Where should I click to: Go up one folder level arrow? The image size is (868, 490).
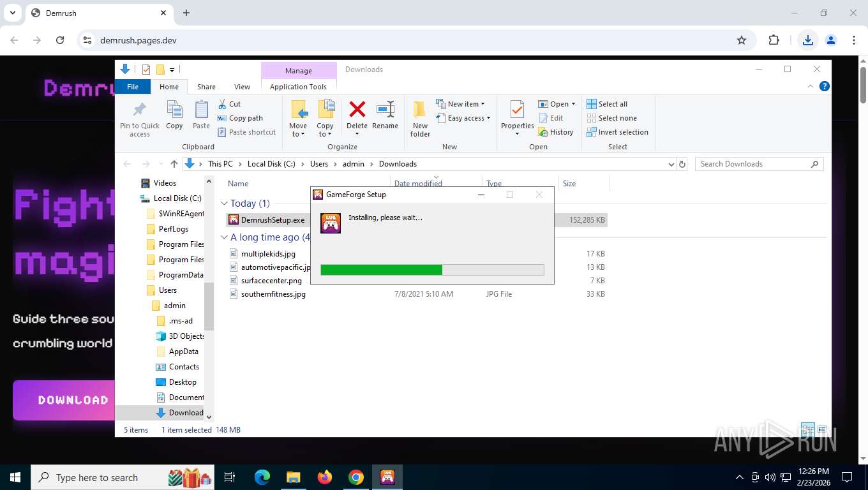174,164
